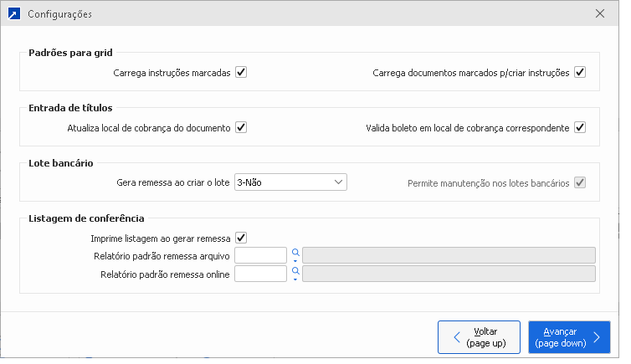Click the right chevron on the Avançar button
This screenshot has height=364, width=631.
[x=596, y=337]
